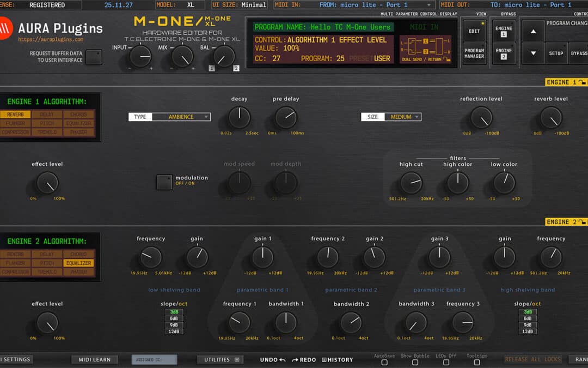Screen dimensions: 588x368
Task: Adjust the decay knob for Engine 1
Action: (x=238, y=117)
